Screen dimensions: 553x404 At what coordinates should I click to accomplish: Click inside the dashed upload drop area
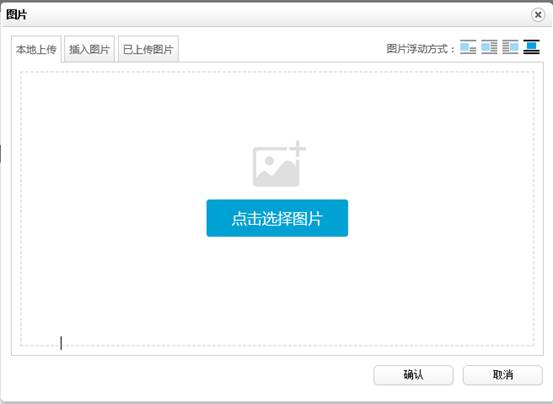277,282
